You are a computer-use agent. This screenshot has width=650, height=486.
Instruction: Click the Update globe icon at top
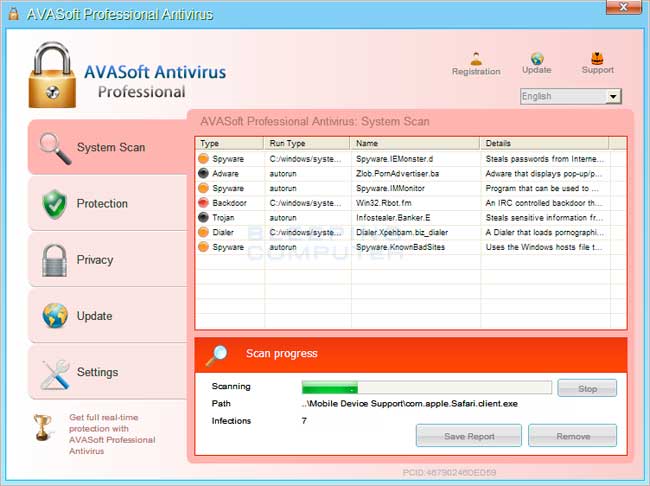click(x=537, y=58)
